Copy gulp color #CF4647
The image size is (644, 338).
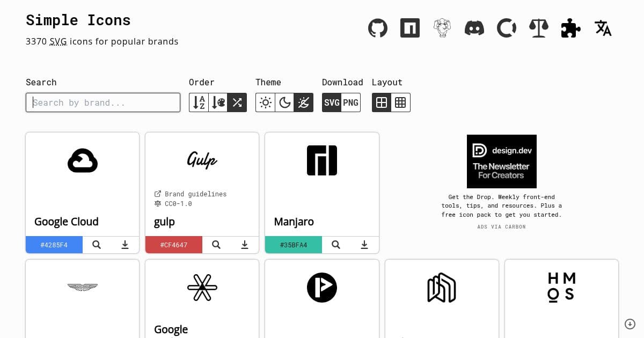pos(174,245)
